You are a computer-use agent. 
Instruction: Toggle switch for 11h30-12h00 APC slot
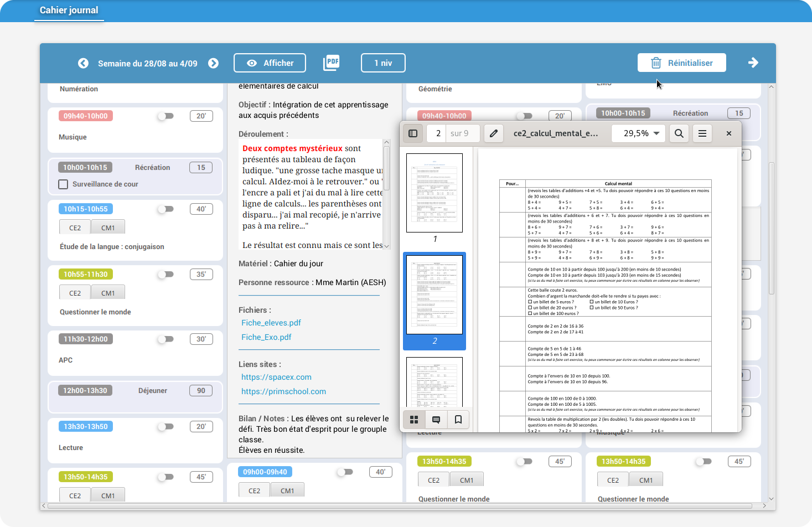point(165,339)
